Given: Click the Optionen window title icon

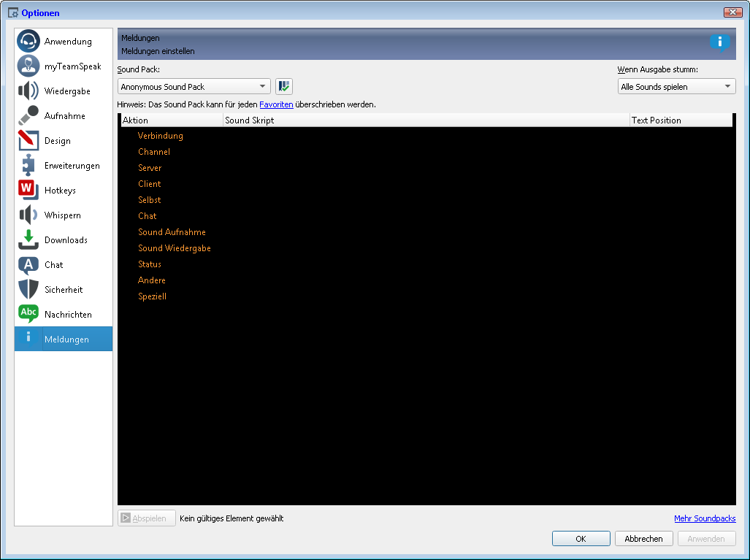Looking at the screenshot, I should (13, 13).
